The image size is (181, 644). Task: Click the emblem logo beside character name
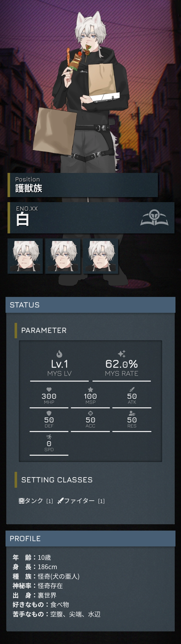pos(154,218)
